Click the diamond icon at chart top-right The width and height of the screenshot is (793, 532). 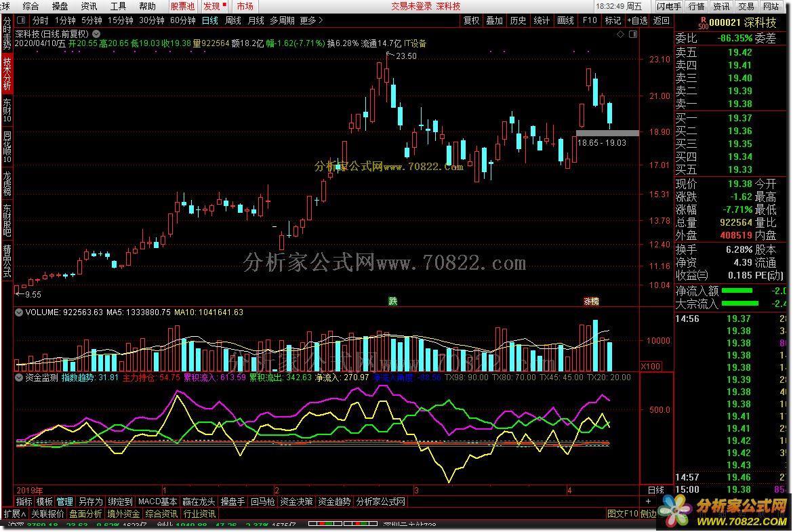[x=621, y=35]
